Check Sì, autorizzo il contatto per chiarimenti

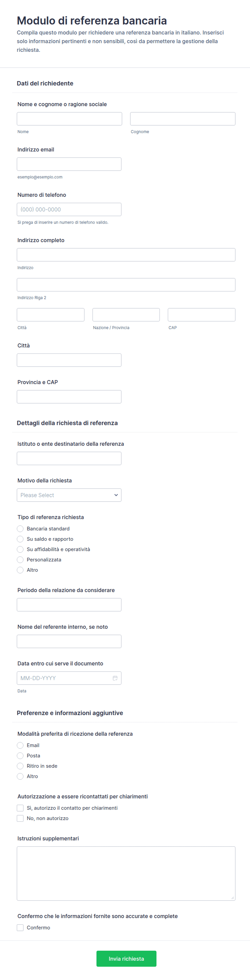click(20, 808)
